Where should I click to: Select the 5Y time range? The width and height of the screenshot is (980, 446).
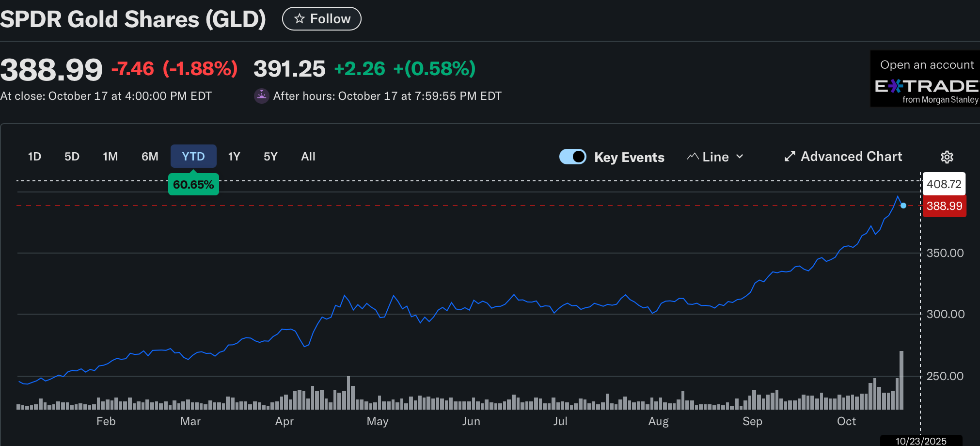point(270,157)
